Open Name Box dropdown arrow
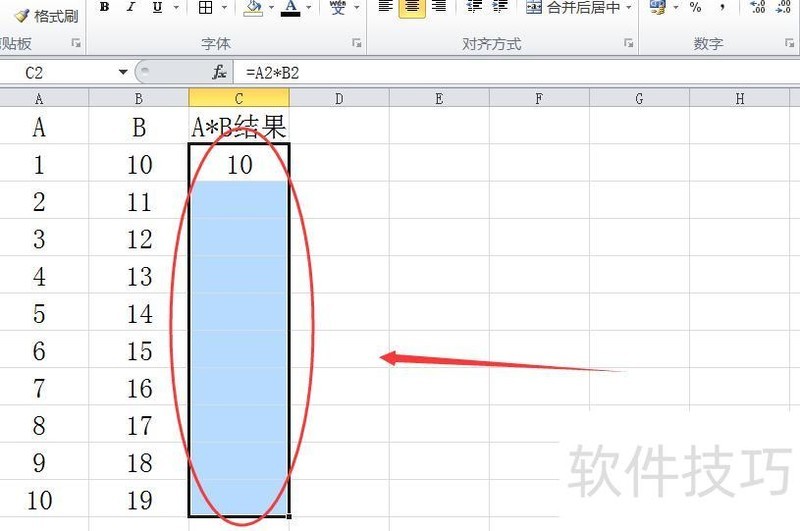The image size is (800, 531). coord(123,72)
